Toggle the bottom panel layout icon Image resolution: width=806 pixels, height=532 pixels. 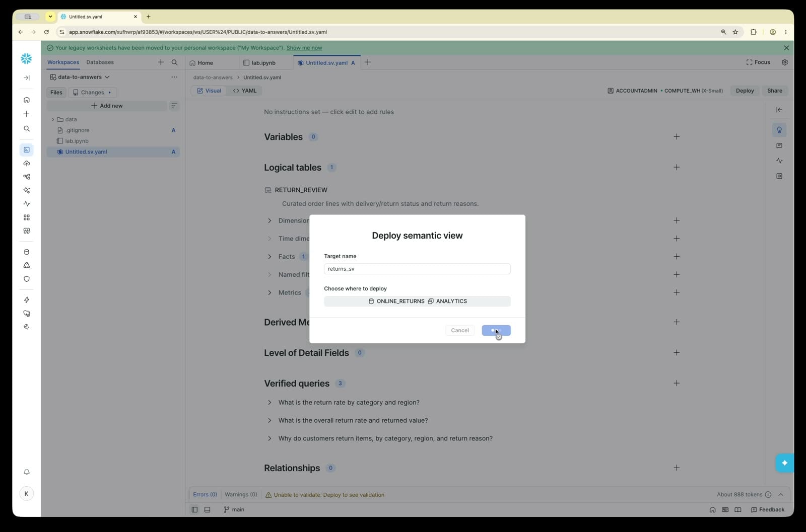click(x=207, y=510)
